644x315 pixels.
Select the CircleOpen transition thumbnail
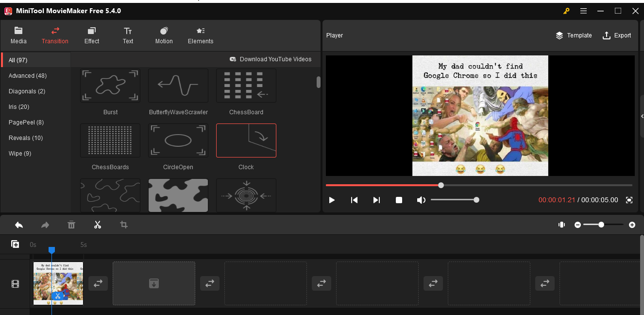(x=178, y=140)
